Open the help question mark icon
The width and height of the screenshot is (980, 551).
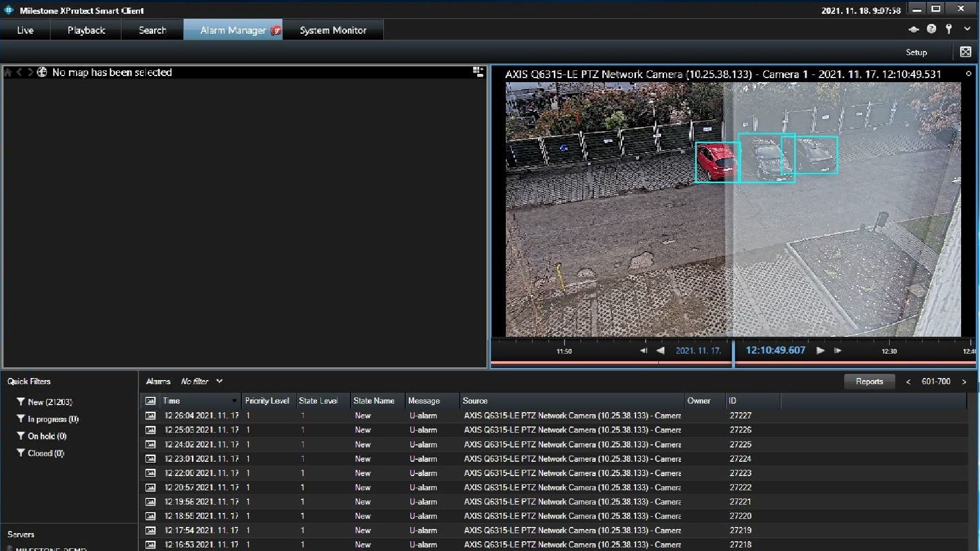tap(932, 29)
